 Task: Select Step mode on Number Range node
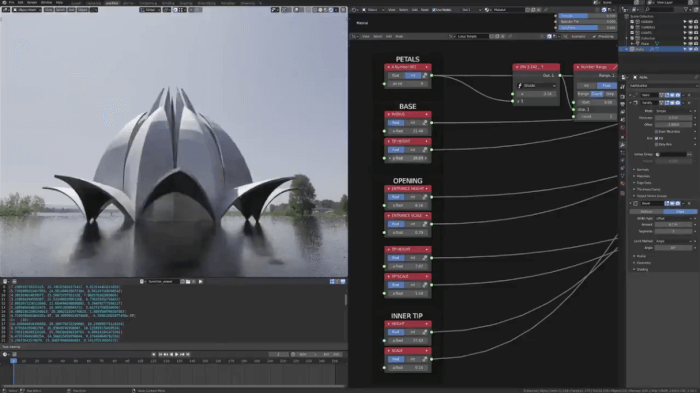point(610,94)
